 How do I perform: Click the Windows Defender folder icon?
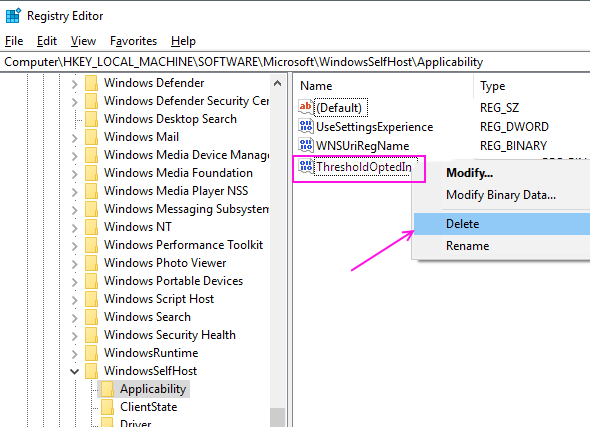point(91,83)
